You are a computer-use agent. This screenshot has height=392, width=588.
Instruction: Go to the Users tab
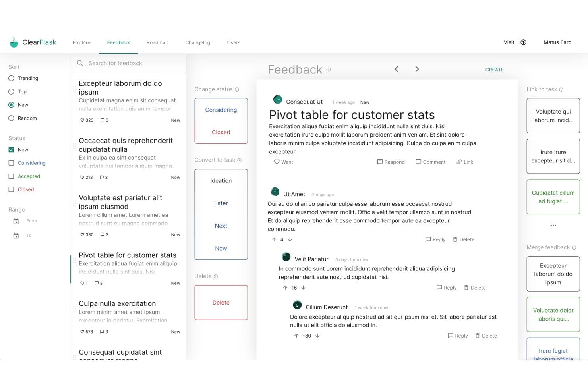(x=234, y=42)
